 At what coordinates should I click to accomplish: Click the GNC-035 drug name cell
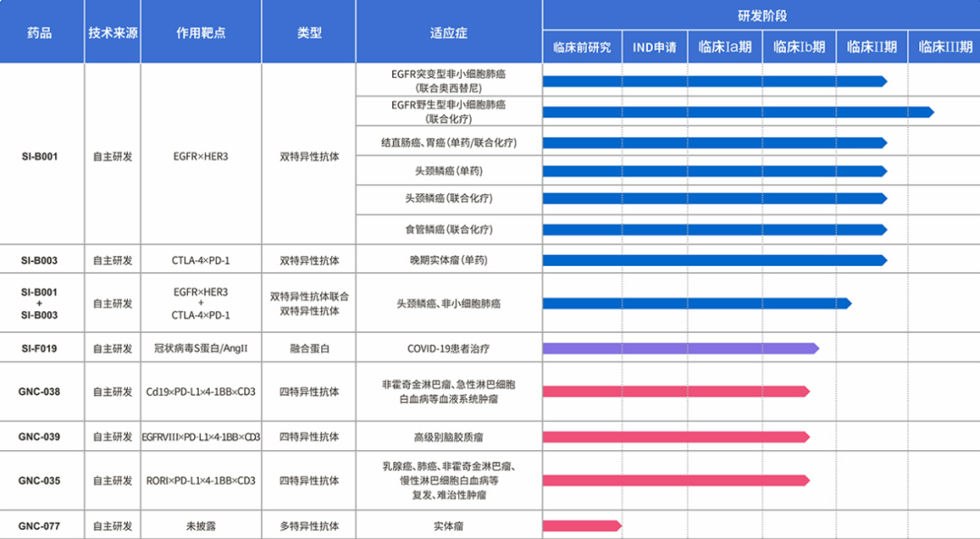click(39, 481)
